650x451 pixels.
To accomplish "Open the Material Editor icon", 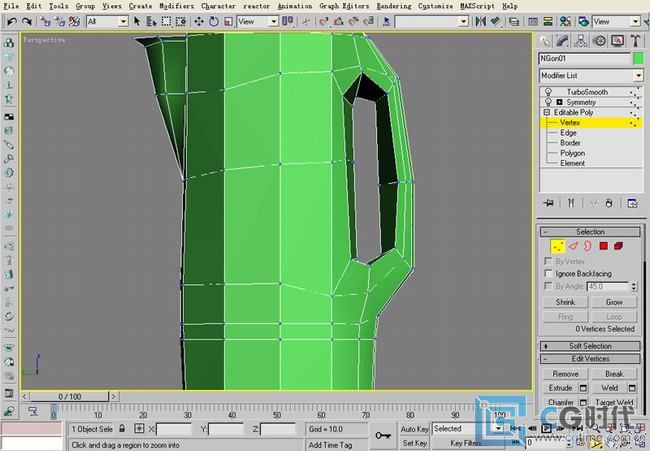I will click(x=565, y=21).
